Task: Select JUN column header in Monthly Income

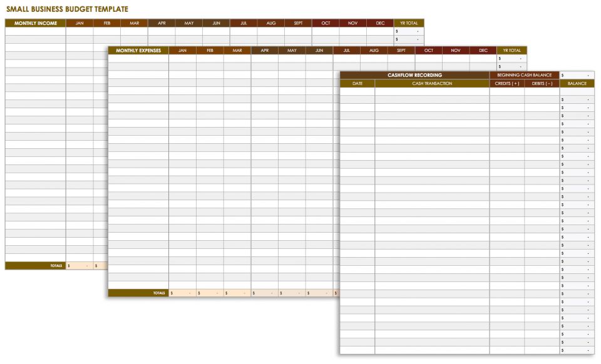Action: 216,23
